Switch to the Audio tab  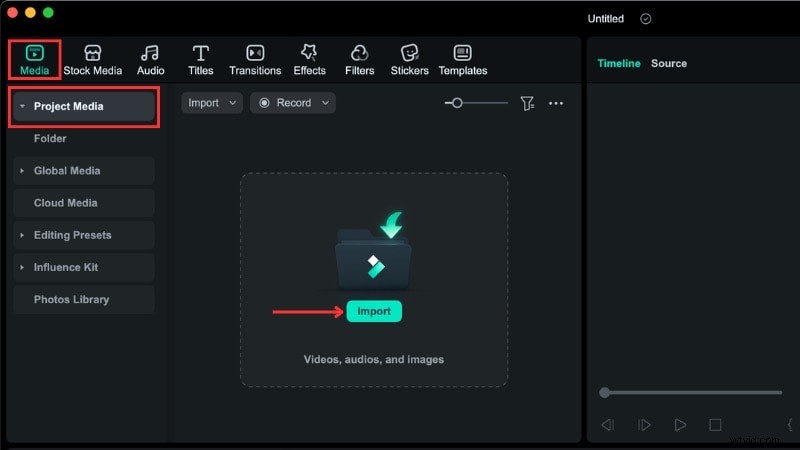point(151,60)
